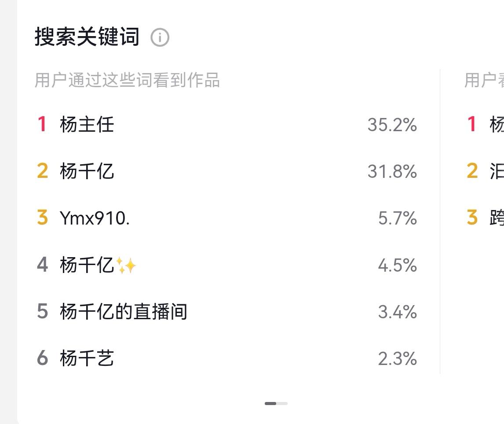Choose the 杨千艺 keyword entry
Viewport: 504px width, 424px height.
[87, 358]
